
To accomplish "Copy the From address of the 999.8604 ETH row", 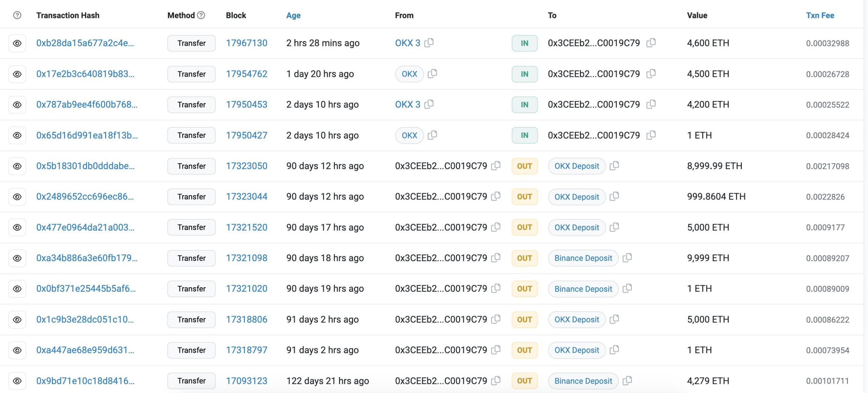I will [x=496, y=196].
